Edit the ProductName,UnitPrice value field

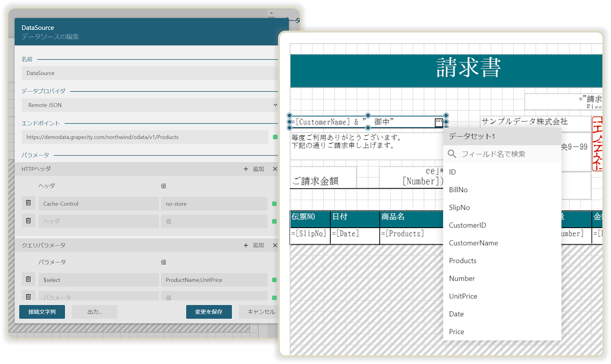click(214, 280)
